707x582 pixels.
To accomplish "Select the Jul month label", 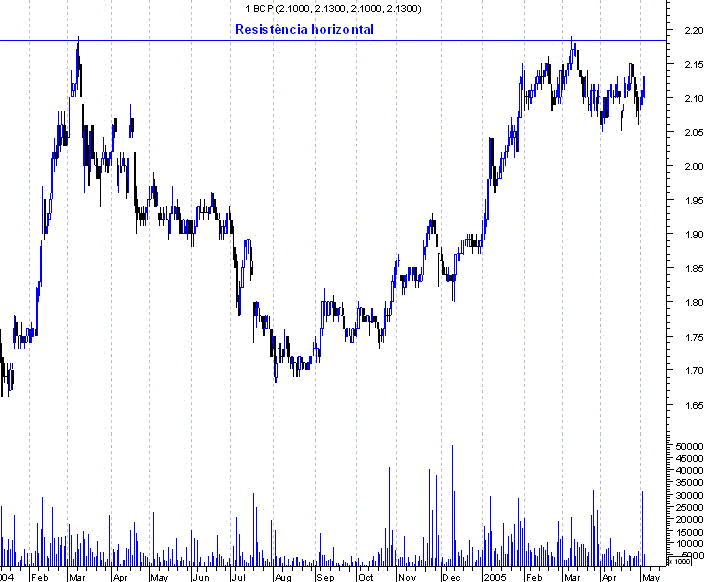I will click(x=239, y=577).
